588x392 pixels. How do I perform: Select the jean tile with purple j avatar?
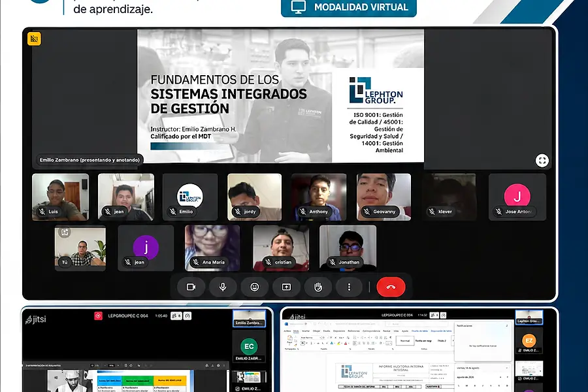point(146,248)
